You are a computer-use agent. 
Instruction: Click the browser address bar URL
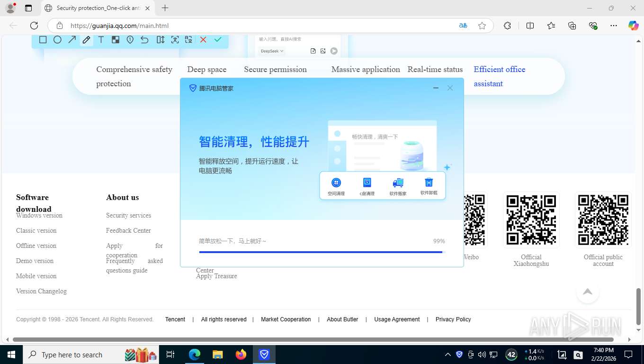click(119, 26)
